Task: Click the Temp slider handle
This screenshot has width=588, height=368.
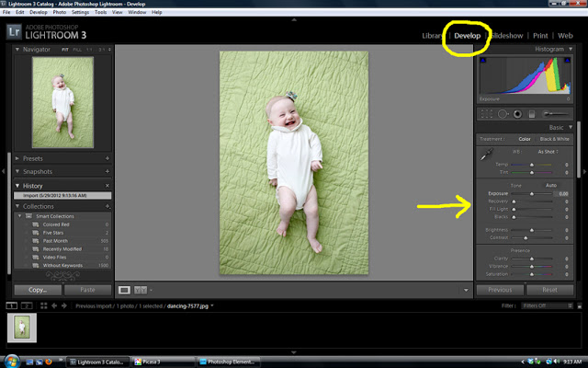Action: click(532, 165)
